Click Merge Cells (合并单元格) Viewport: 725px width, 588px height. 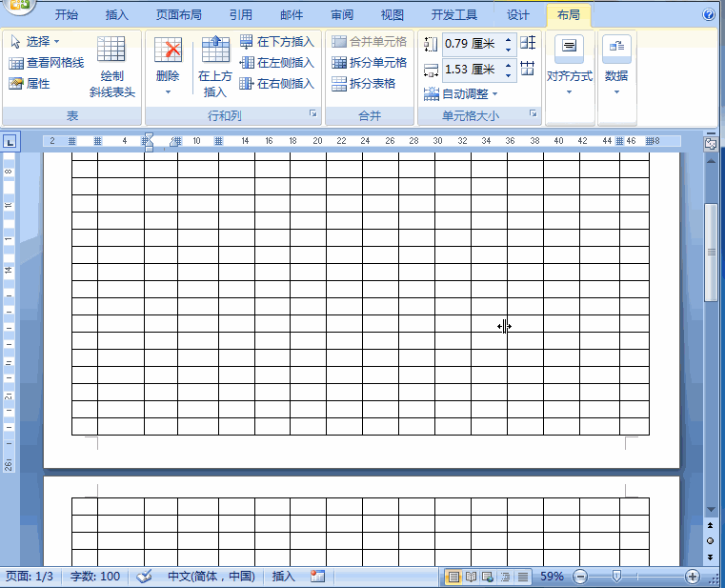point(369,42)
